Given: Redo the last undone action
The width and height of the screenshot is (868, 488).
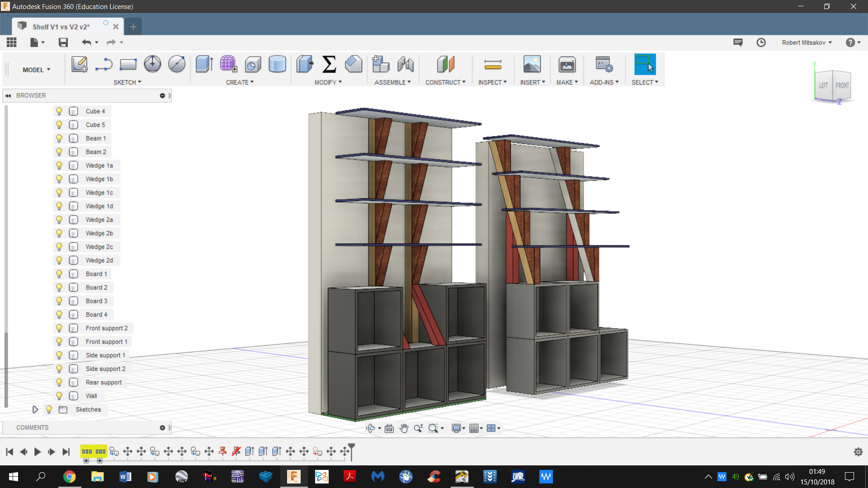Looking at the screenshot, I should [111, 42].
